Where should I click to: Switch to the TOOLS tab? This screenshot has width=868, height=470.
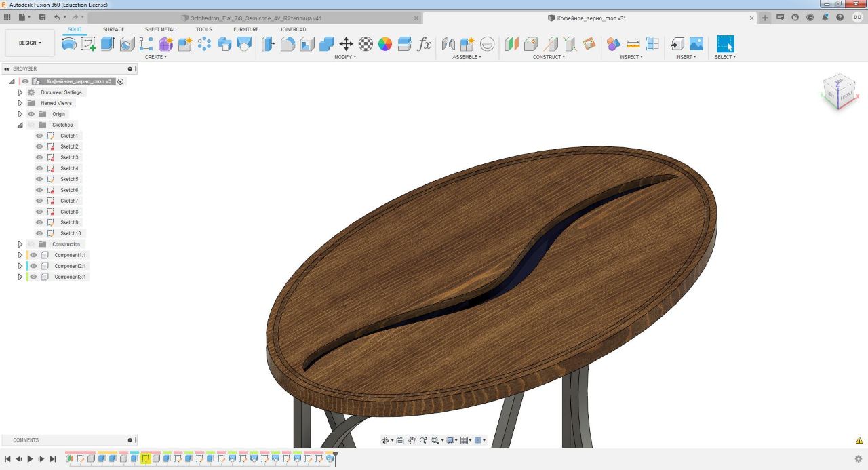(204, 29)
